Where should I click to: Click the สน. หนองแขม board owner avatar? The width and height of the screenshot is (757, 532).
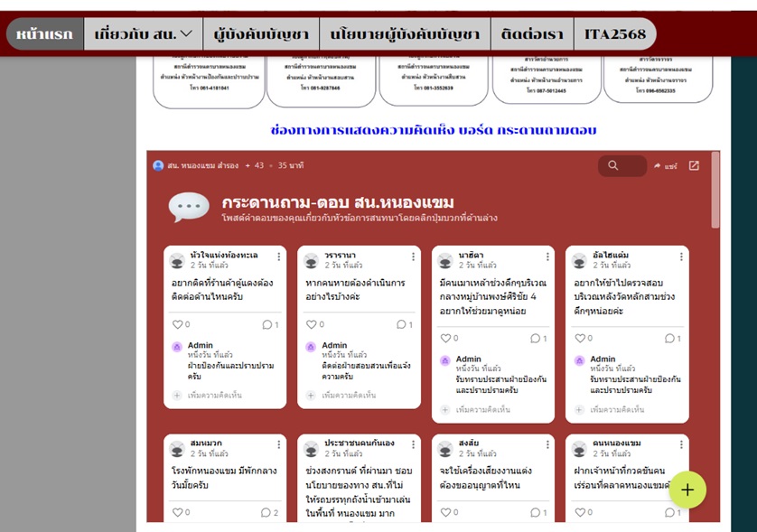pyautogui.click(x=158, y=166)
